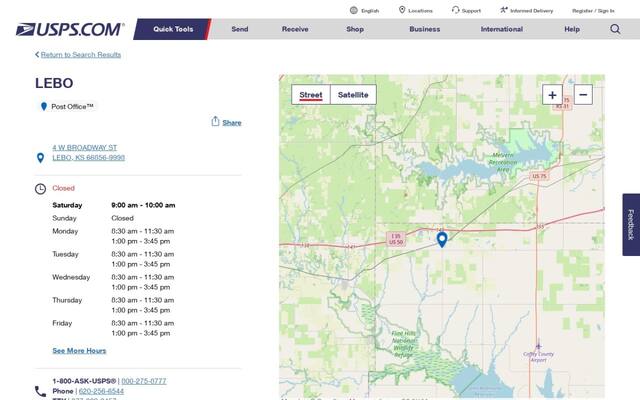Image resolution: width=640 pixels, height=400 pixels.
Task: Click the Wednesday row label
Action: tap(71, 277)
